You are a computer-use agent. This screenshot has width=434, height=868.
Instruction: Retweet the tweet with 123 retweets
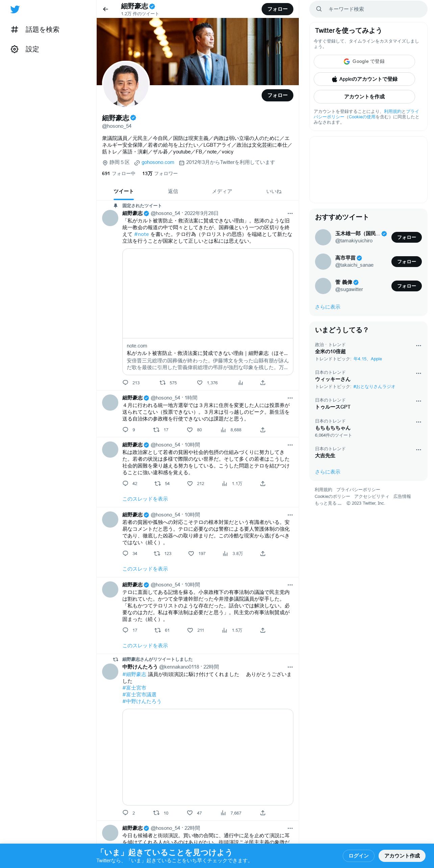click(163, 553)
